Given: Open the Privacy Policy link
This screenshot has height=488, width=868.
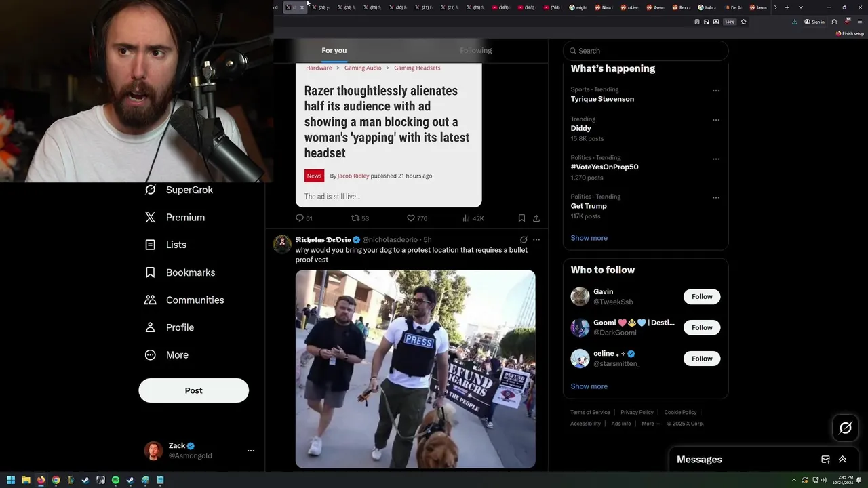Looking at the screenshot, I should pos(637,412).
